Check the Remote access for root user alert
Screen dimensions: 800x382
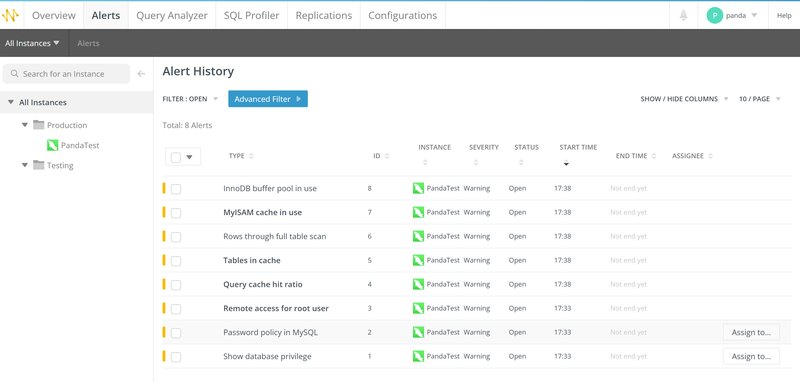click(x=176, y=309)
